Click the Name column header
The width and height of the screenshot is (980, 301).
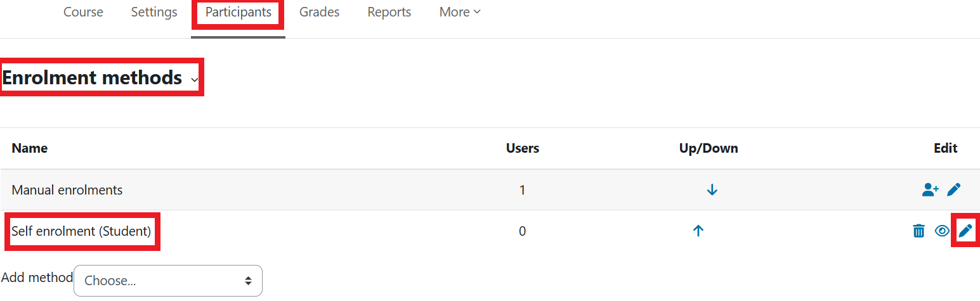click(x=30, y=148)
